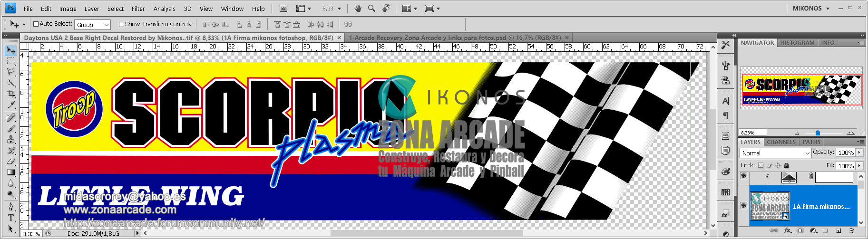This screenshot has height=239, width=868.
Task: Open the Swatches grid panel icon
Action: pos(725,192)
